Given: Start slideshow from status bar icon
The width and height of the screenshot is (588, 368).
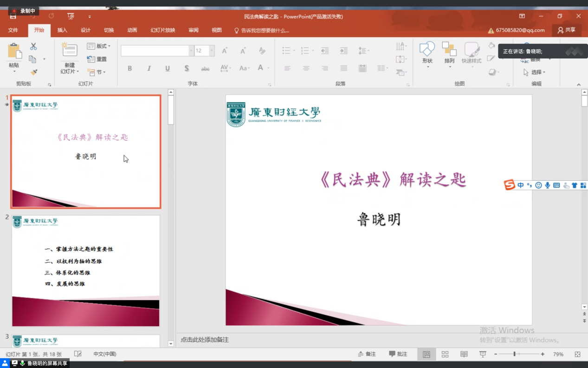Looking at the screenshot, I should tap(483, 354).
